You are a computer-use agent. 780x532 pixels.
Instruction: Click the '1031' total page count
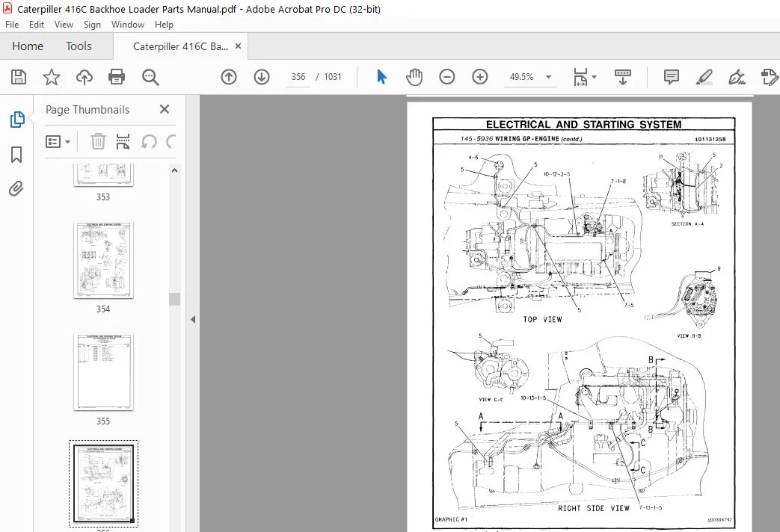click(x=332, y=77)
